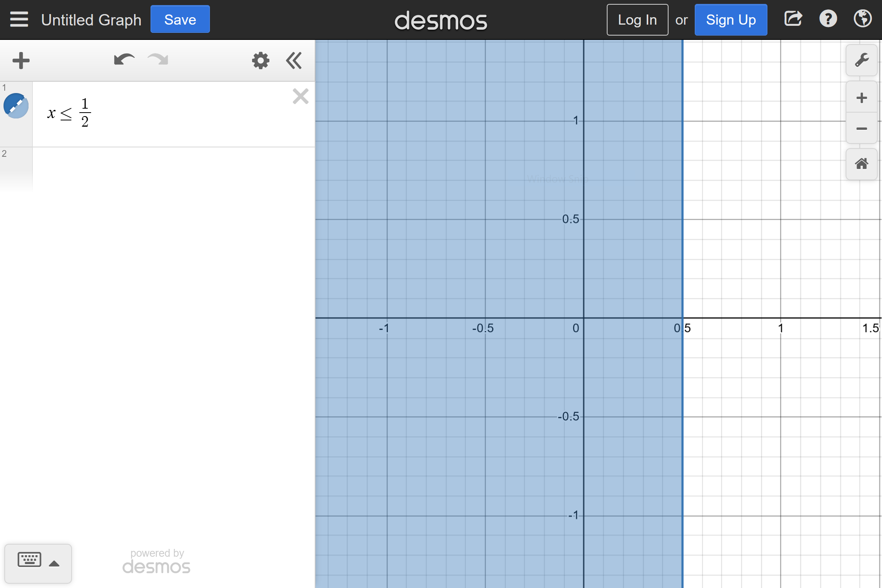This screenshot has width=882, height=588.
Task: Open the help question mark icon
Action: (x=828, y=18)
